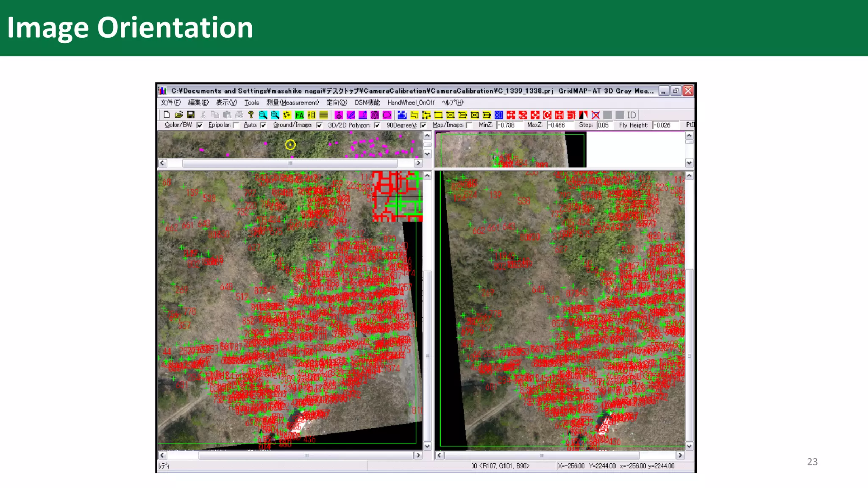Screen dimensions: 868x488
Task: Enable the Map/Image checkbox
Action: coord(469,125)
